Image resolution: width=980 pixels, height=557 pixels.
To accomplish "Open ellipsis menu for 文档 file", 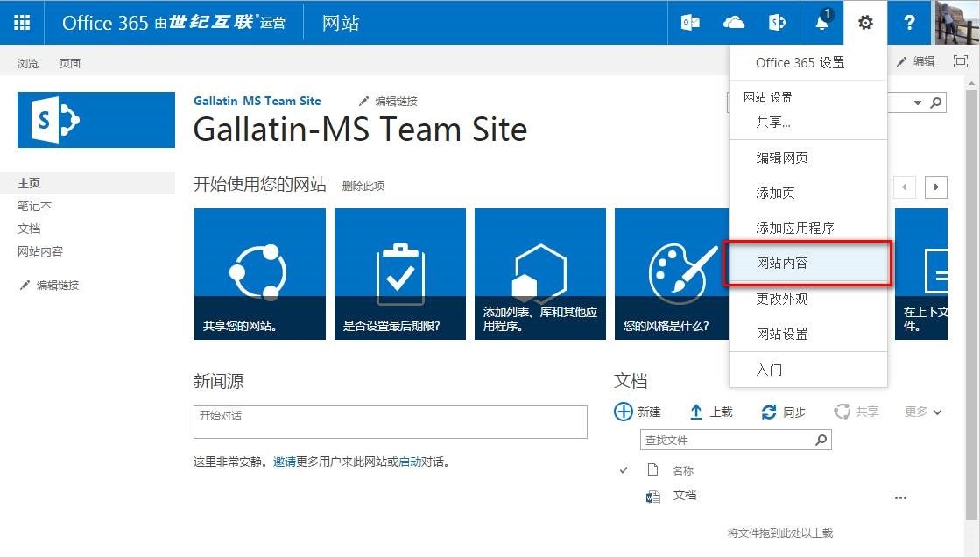I will [900, 498].
